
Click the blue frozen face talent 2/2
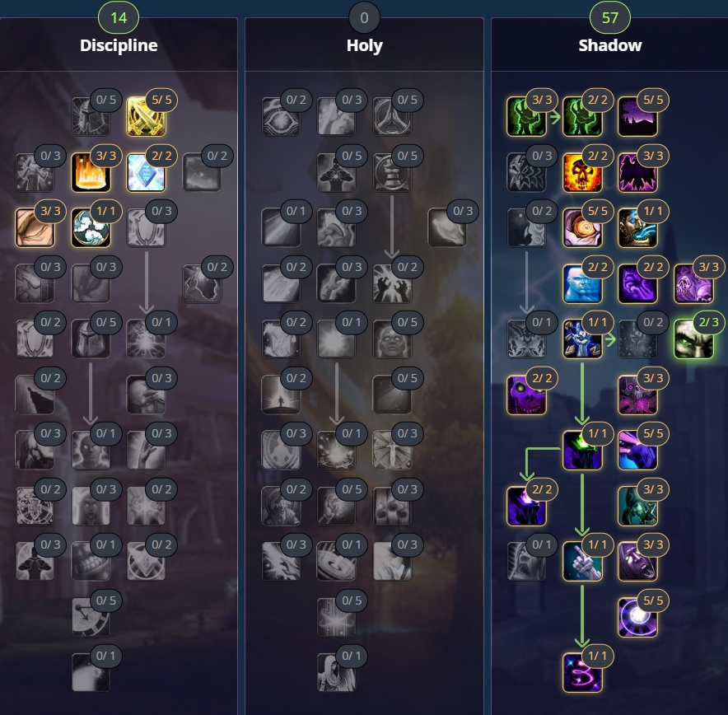click(581, 283)
